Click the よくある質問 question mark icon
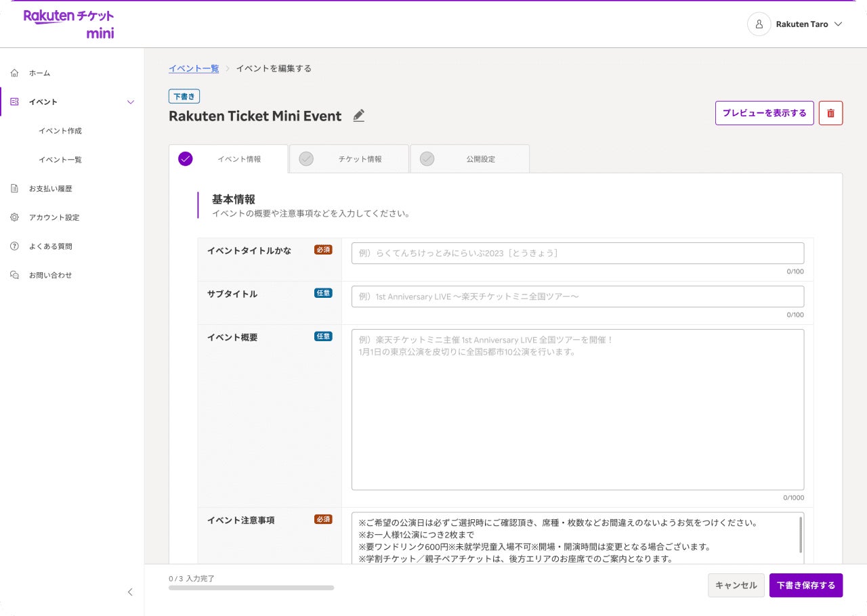This screenshot has height=616, width=867. [x=15, y=246]
